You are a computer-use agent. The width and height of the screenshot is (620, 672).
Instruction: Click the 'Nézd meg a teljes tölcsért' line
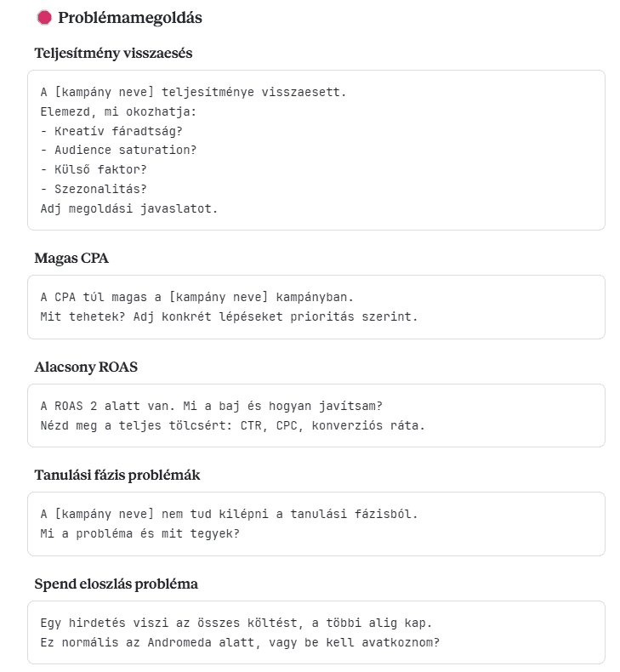[232, 425]
